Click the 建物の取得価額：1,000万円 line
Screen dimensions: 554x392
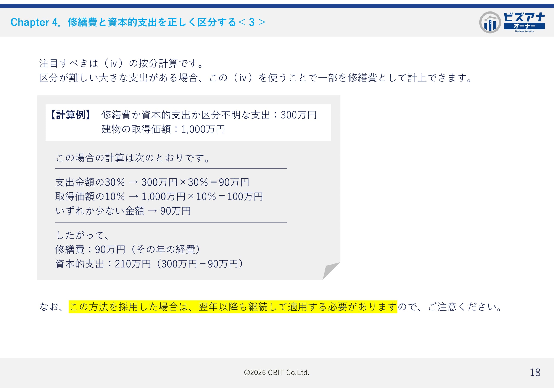click(x=163, y=129)
